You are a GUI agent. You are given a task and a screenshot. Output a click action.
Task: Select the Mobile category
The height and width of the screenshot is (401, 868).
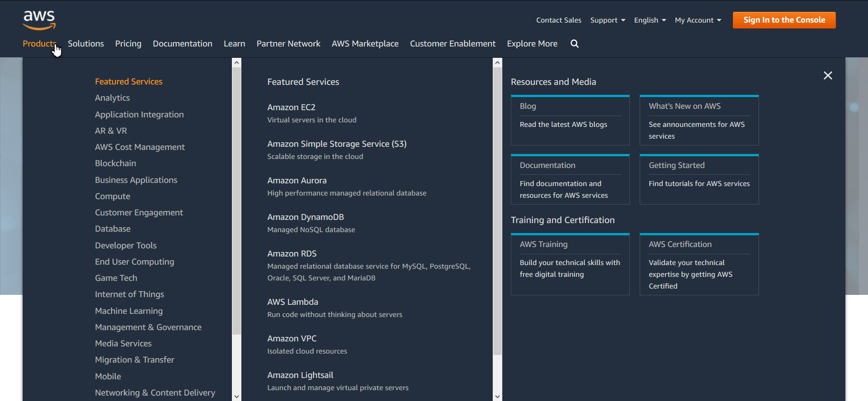point(108,376)
